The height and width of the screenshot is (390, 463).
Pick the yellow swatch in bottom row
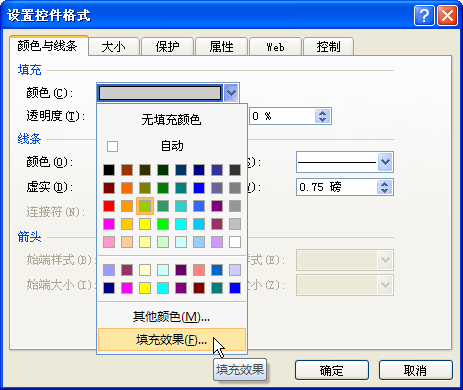145,288
